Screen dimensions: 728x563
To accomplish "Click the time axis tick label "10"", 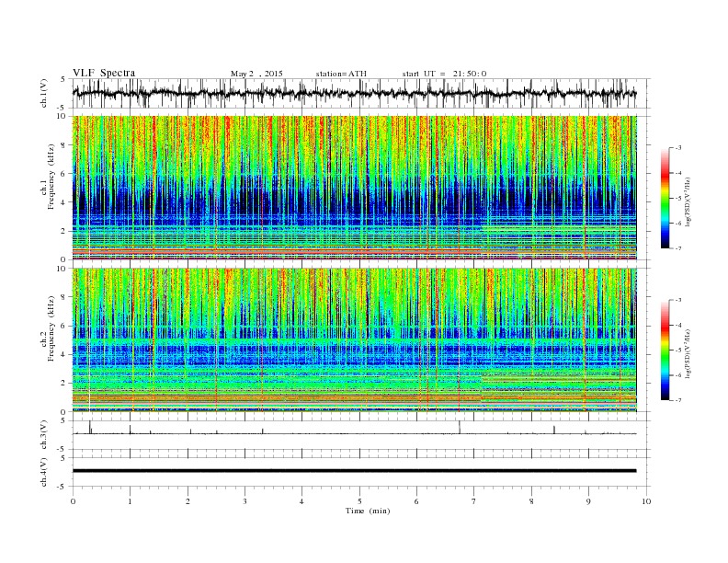I will pyautogui.click(x=646, y=501).
